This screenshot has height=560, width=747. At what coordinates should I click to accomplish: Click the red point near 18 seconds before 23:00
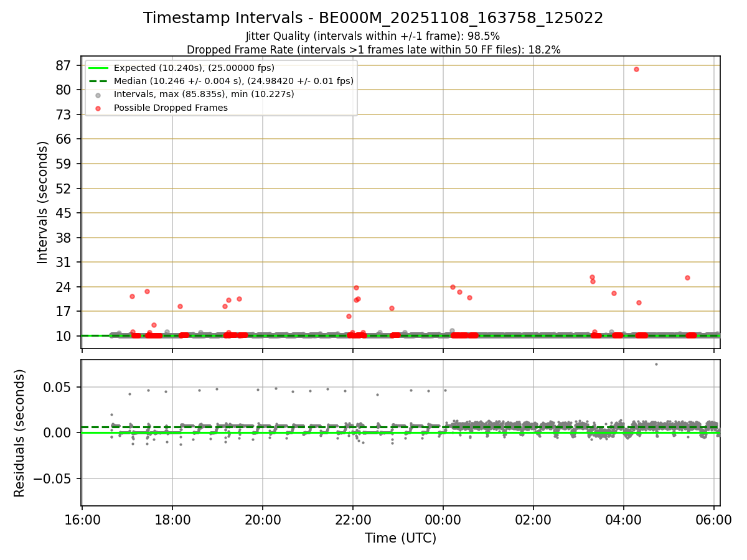392,308
